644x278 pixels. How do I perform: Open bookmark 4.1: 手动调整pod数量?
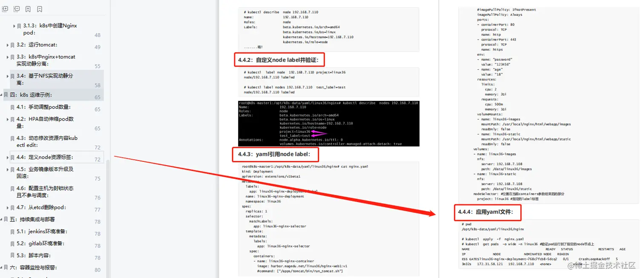(x=43, y=107)
